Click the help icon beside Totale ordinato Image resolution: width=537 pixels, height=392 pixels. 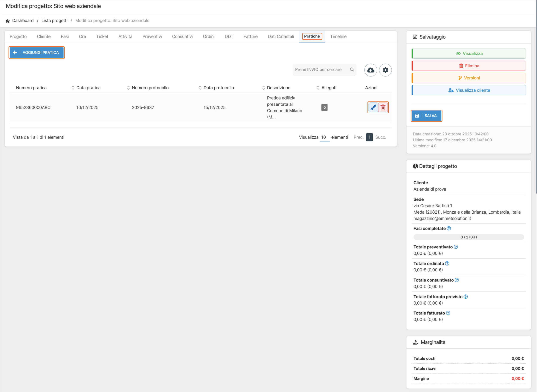click(x=447, y=263)
